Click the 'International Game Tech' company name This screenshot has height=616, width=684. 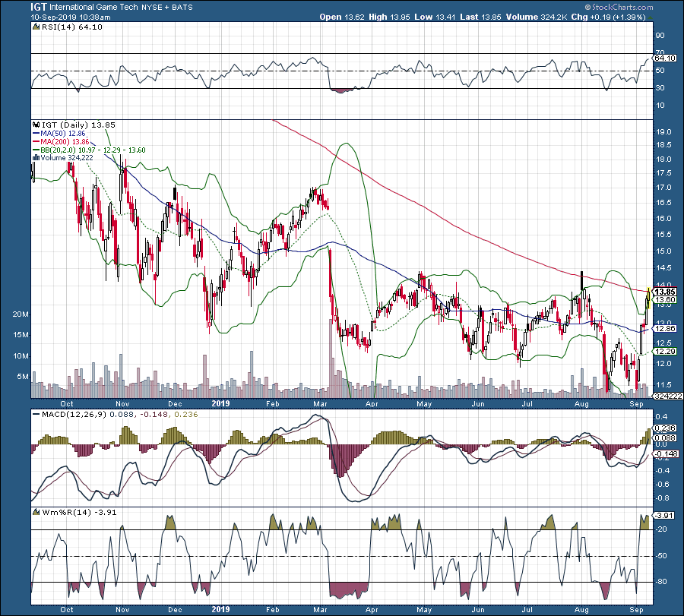click(93, 8)
